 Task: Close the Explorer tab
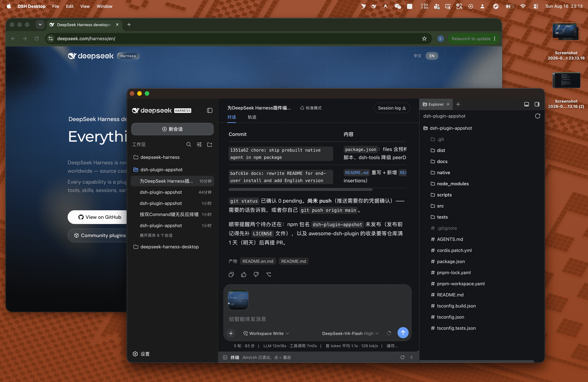(448, 104)
